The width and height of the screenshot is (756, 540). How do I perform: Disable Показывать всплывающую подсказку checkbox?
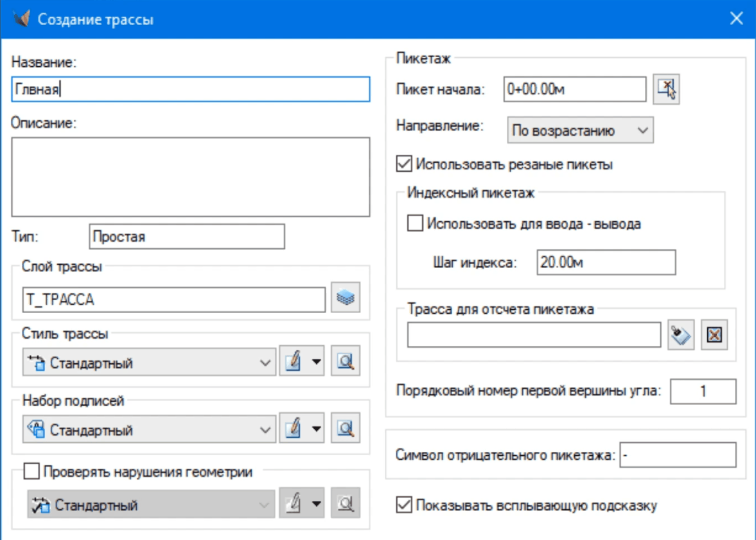tap(404, 505)
